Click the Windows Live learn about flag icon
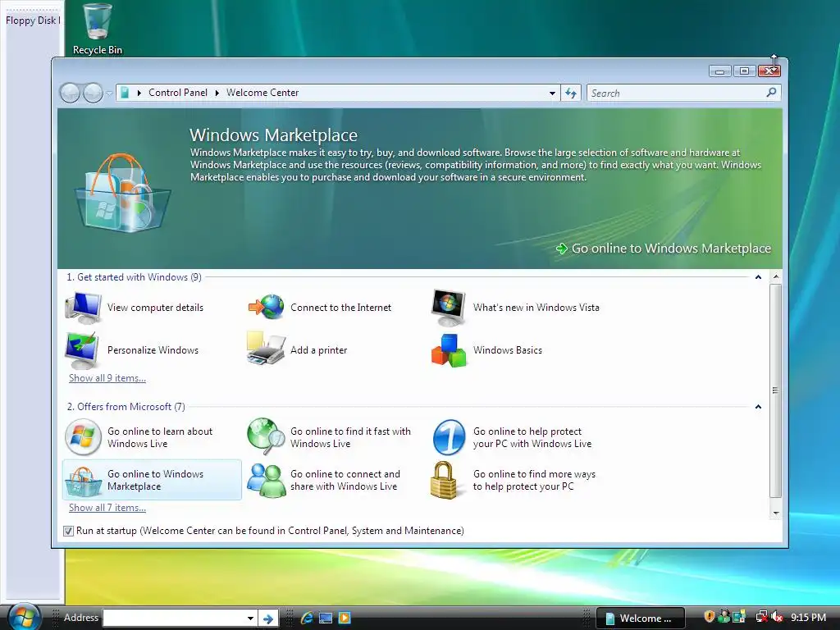Screen dimensions: 840x630 point(83,437)
